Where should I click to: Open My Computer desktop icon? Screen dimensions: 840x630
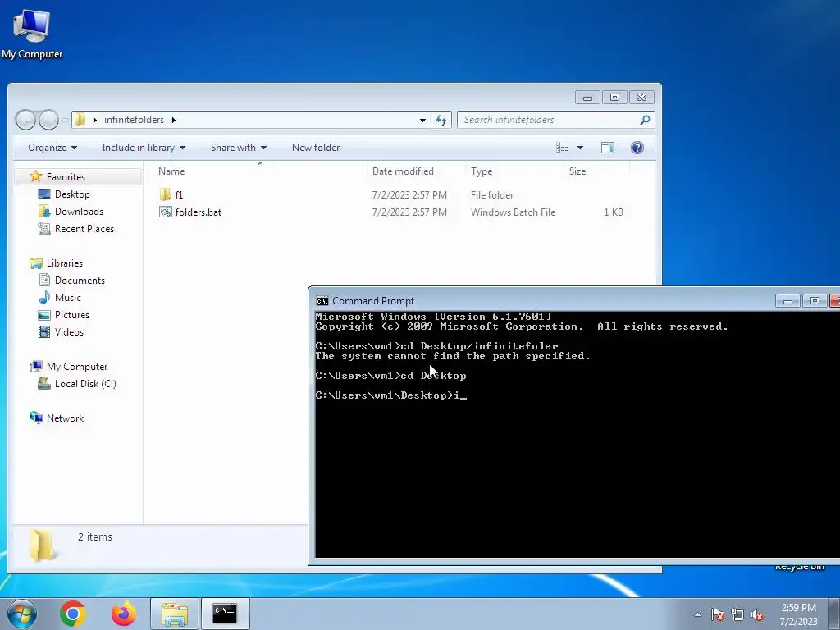[x=32, y=34]
